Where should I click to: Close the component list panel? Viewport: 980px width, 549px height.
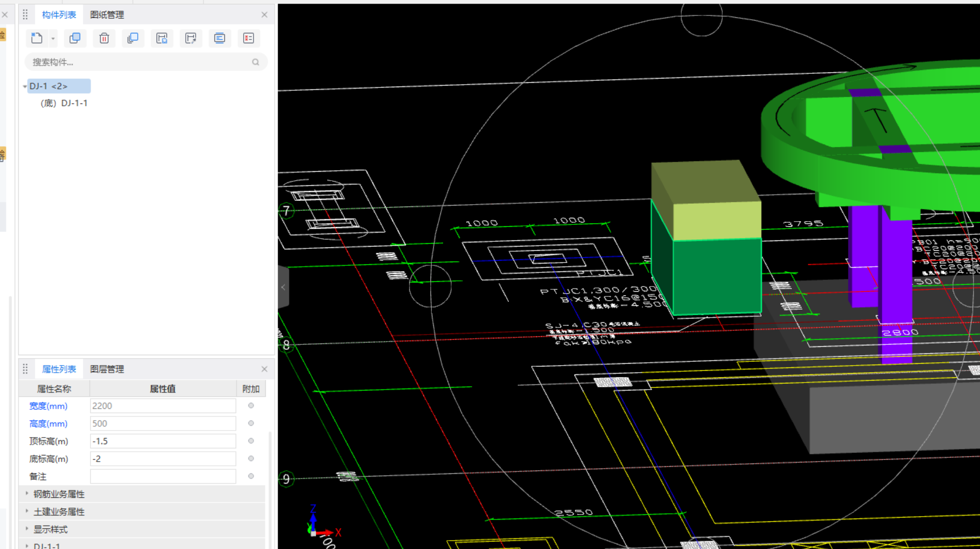(264, 15)
